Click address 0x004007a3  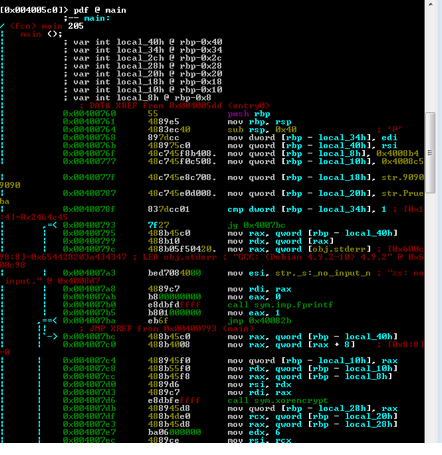[x=89, y=273]
